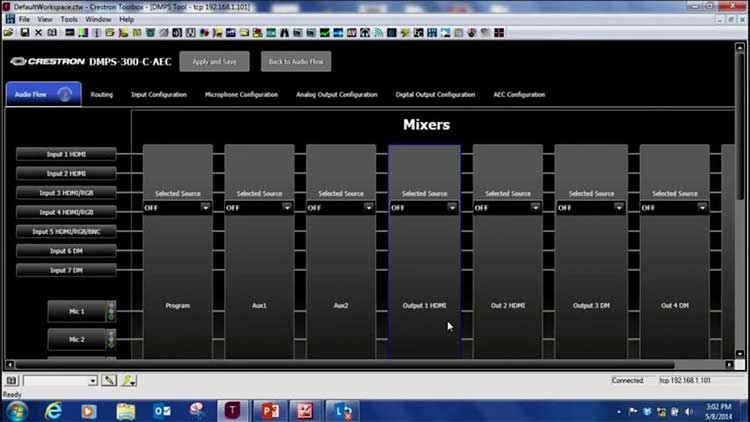Screen dimensions: 750x422
Task: Select the Mic 1 button
Action: [x=77, y=311]
